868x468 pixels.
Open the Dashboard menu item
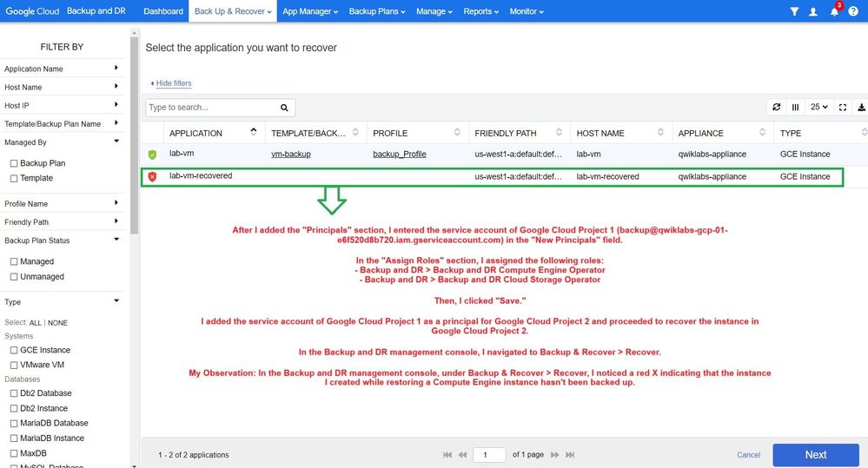(163, 11)
